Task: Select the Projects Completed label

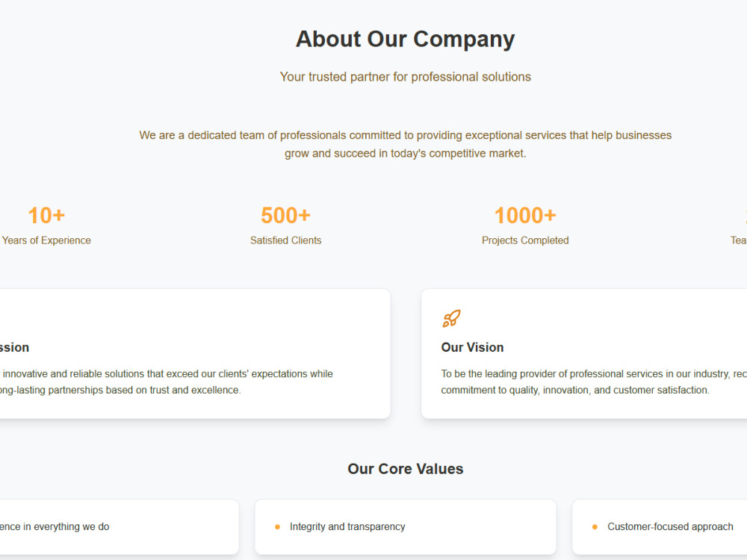Action: [525, 240]
